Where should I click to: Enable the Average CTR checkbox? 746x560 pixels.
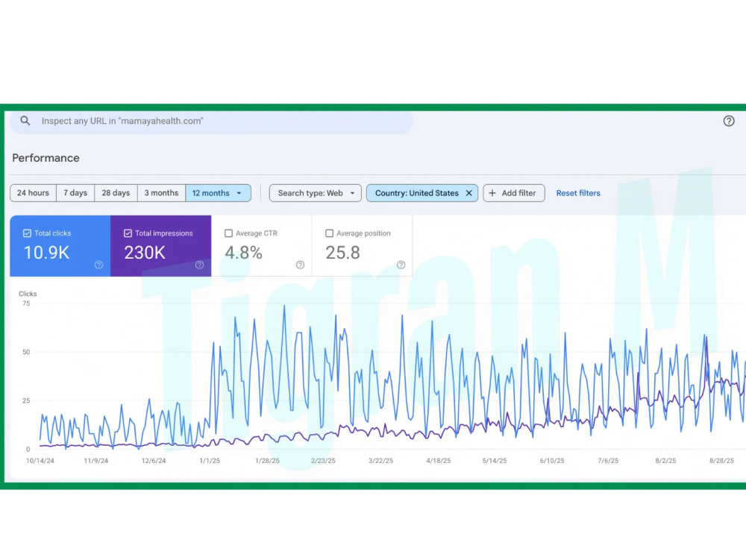click(x=228, y=233)
